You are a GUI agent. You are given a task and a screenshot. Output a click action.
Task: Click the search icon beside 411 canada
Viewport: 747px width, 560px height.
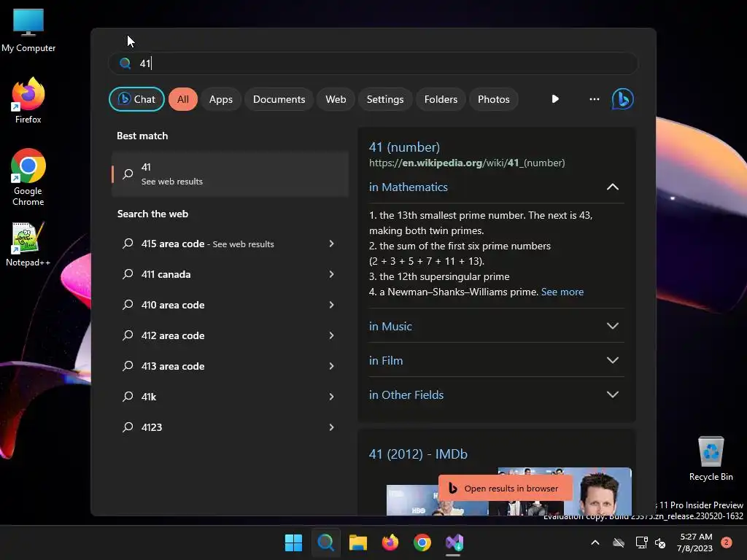click(x=128, y=274)
